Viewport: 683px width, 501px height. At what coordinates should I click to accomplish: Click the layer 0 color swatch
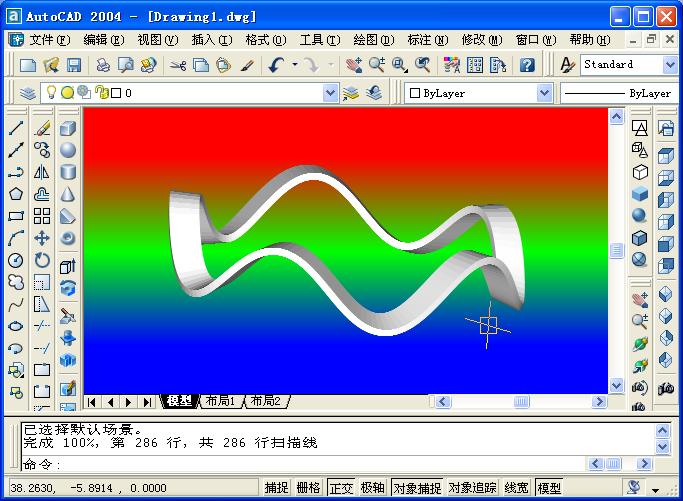pyautogui.click(x=116, y=93)
